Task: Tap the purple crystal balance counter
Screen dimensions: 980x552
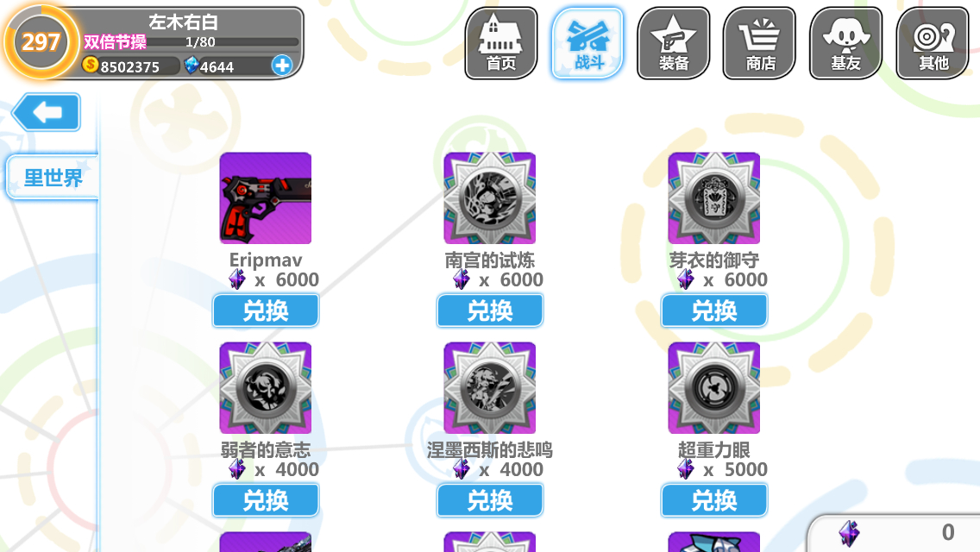Action: pos(895,533)
